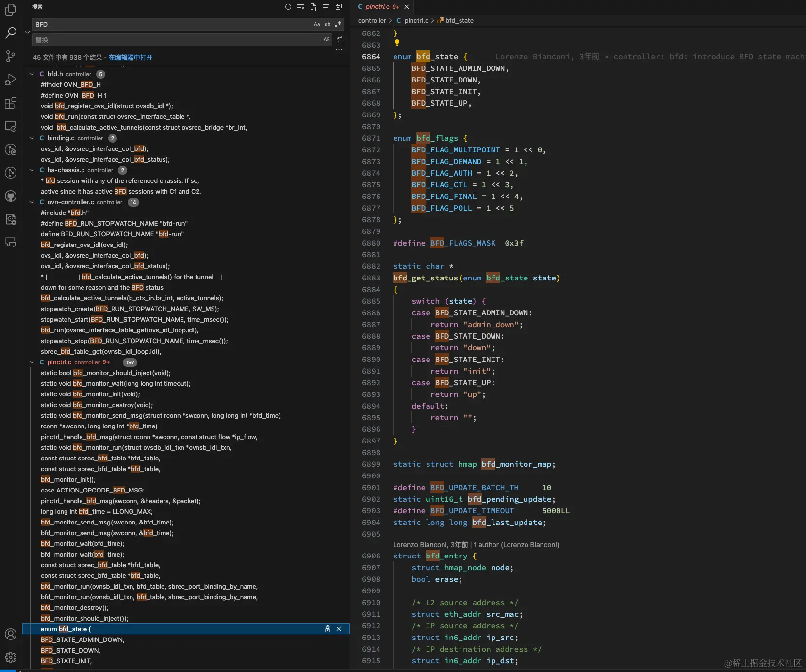Open the C++ file settings view icon
806x672 pixels.
coord(10,219)
